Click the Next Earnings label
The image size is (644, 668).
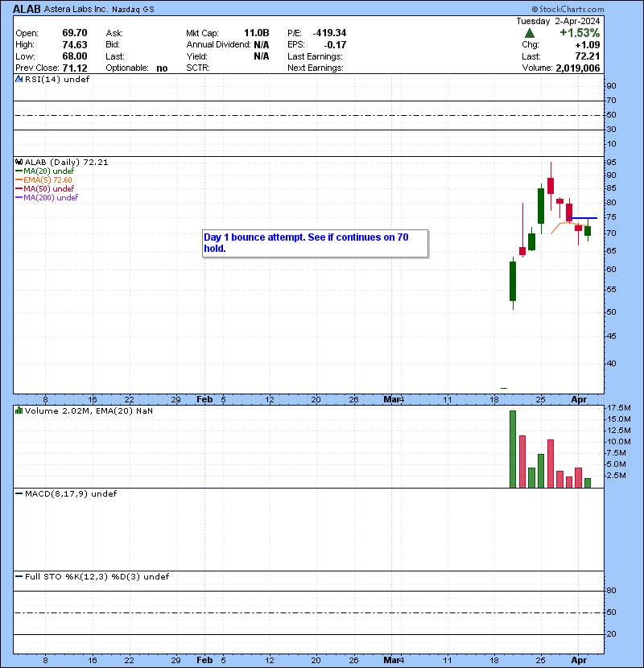pyautogui.click(x=316, y=68)
